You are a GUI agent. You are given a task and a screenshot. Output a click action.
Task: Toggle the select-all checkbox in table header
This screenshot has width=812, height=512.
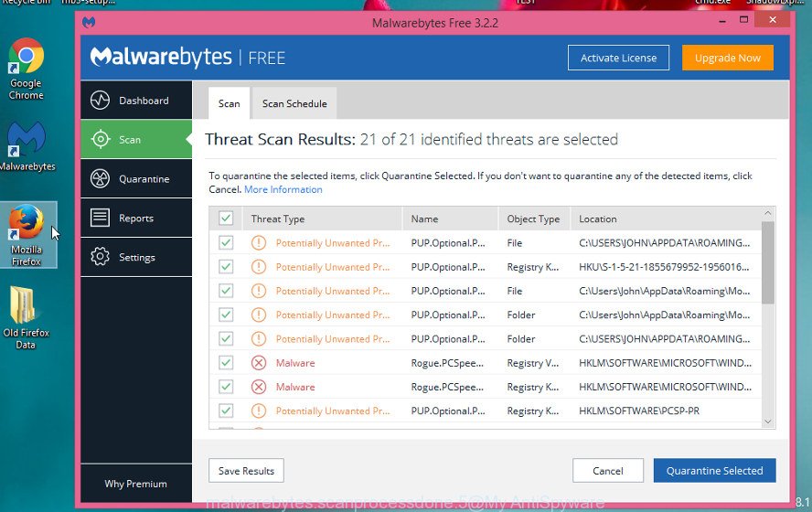tap(226, 219)
